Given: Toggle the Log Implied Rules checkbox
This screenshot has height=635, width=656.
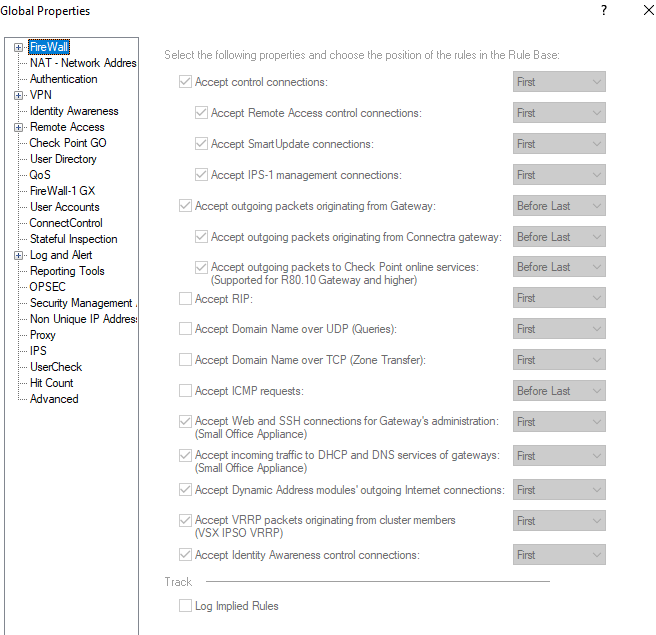Looking at the screenshot, I should pyautogui.click(x=185, y=605).
